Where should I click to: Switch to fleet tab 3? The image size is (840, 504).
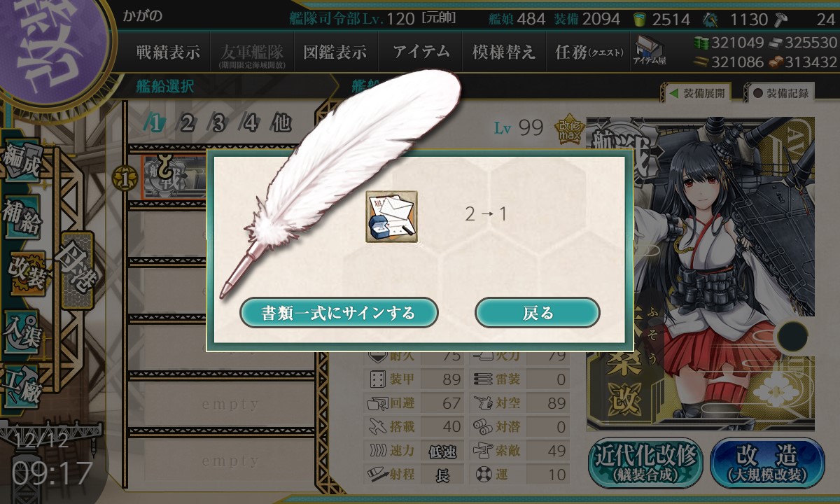(218, 124)
